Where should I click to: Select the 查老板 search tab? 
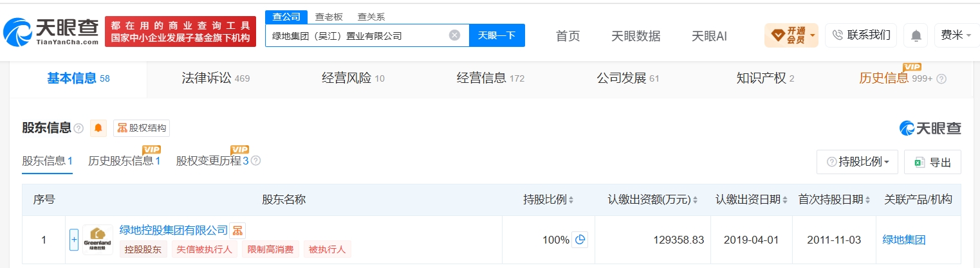[x=328, y=17]
